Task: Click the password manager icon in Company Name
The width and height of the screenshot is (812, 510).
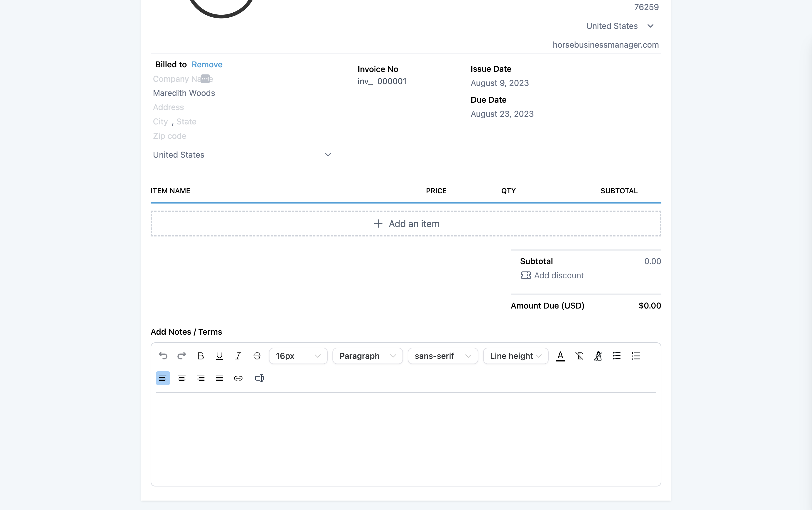Action: click(205, 79)
